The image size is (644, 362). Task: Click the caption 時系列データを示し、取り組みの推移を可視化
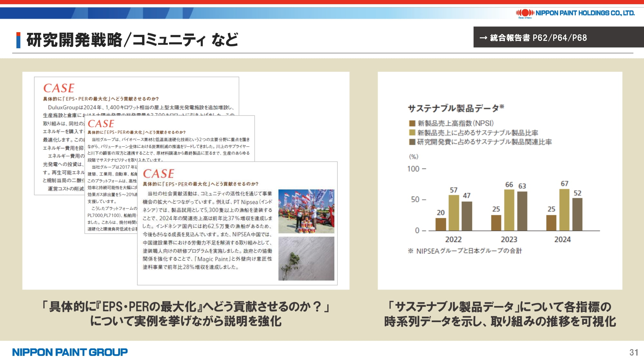tap(500, 321)
